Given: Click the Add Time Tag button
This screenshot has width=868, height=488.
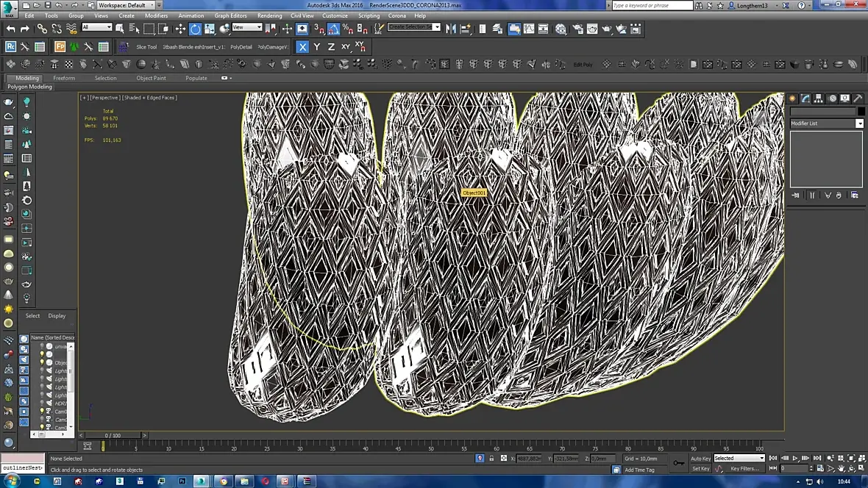Looking at the screenshot, I should pos(639,470).
